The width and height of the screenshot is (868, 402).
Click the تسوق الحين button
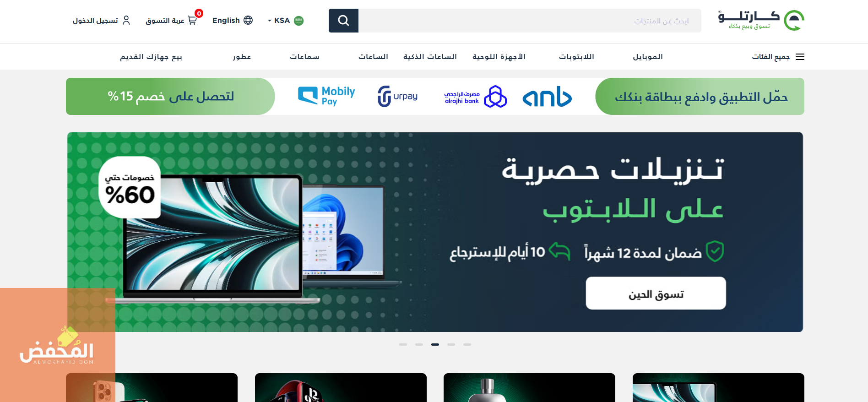click(x=656, y=293)
